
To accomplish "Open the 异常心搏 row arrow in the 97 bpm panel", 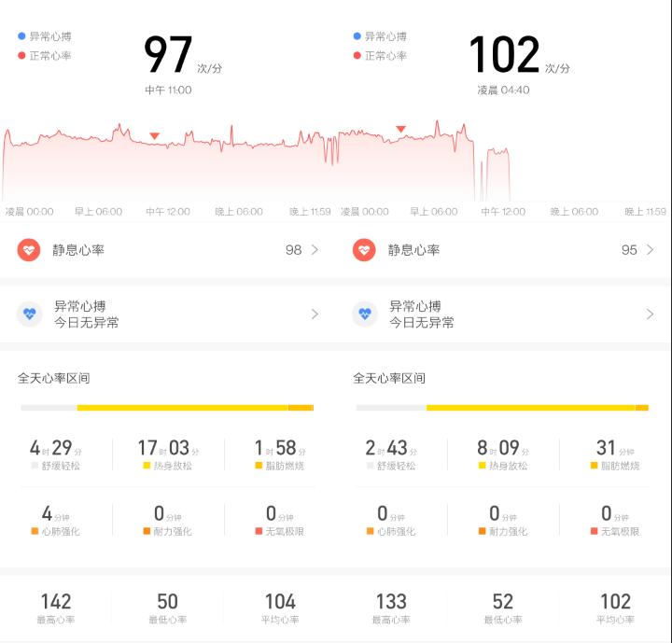I will 315,315.
